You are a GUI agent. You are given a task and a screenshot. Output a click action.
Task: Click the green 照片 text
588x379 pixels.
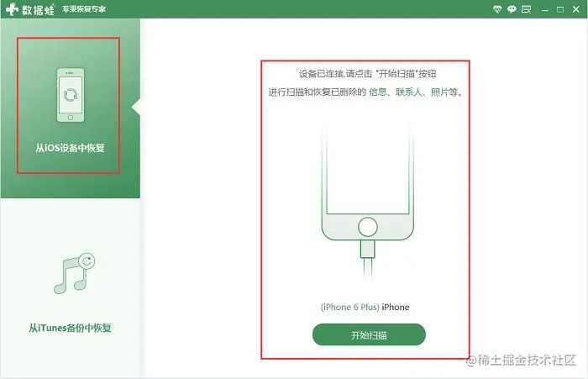pyautogui.click(x=440, y=92)
